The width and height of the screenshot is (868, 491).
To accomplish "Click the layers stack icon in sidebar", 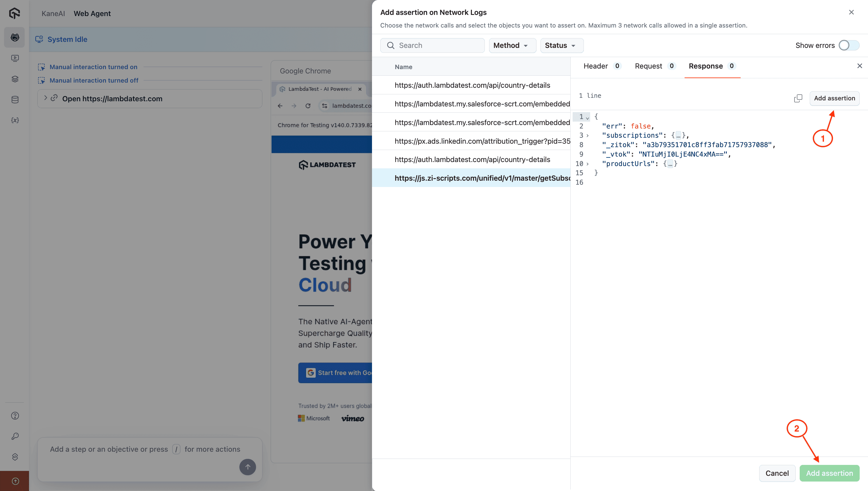I will point(15,79).
